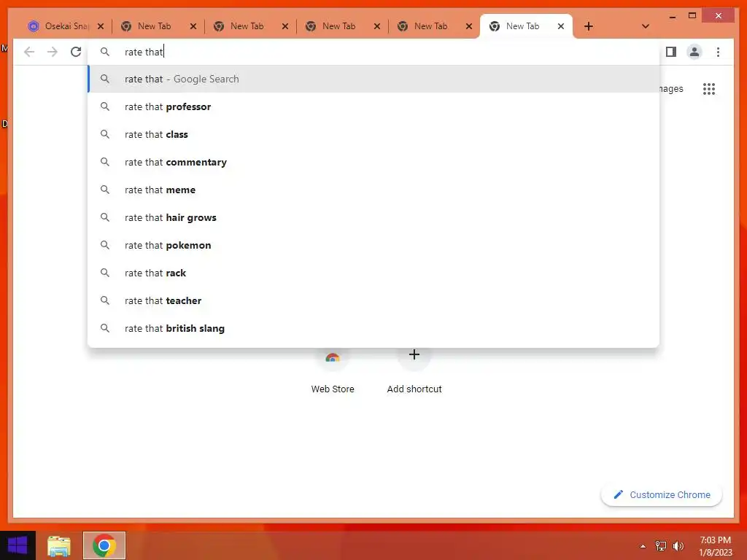Pick the 'rate that meme' suggestion
The width and height of the screenshot is (747, 560).
[373, 190]
